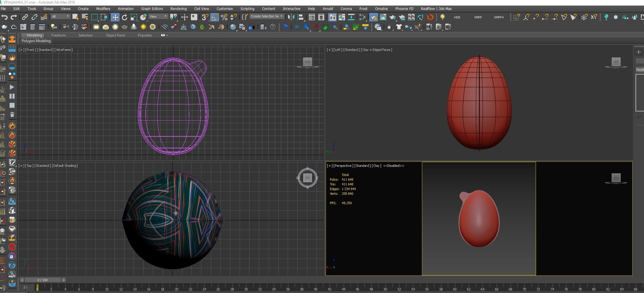This screenshot has height=293, width=644.
Task: Switch to the Freeform ribbon tab
Action: tap(58, 35)
